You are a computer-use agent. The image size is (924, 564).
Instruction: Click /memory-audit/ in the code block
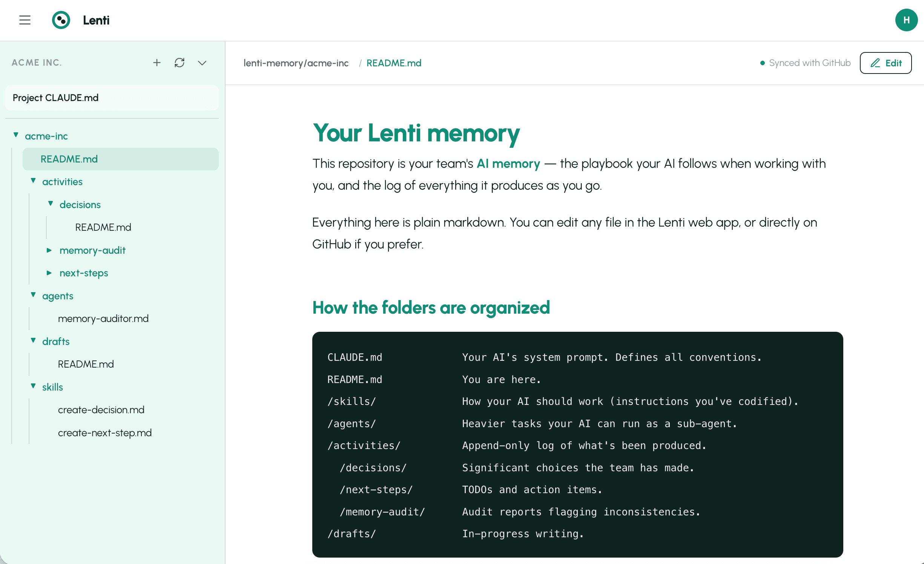(382, 512)
